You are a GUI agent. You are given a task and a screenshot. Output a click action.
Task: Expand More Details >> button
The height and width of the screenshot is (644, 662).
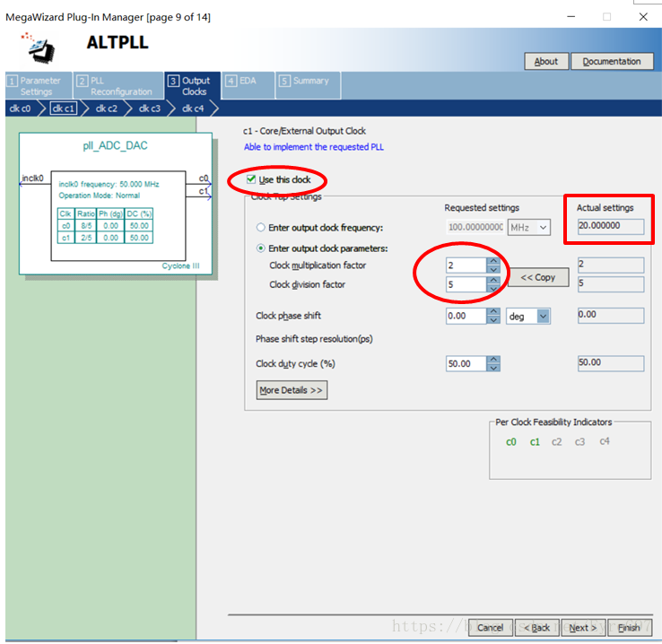tap(292, 390)
